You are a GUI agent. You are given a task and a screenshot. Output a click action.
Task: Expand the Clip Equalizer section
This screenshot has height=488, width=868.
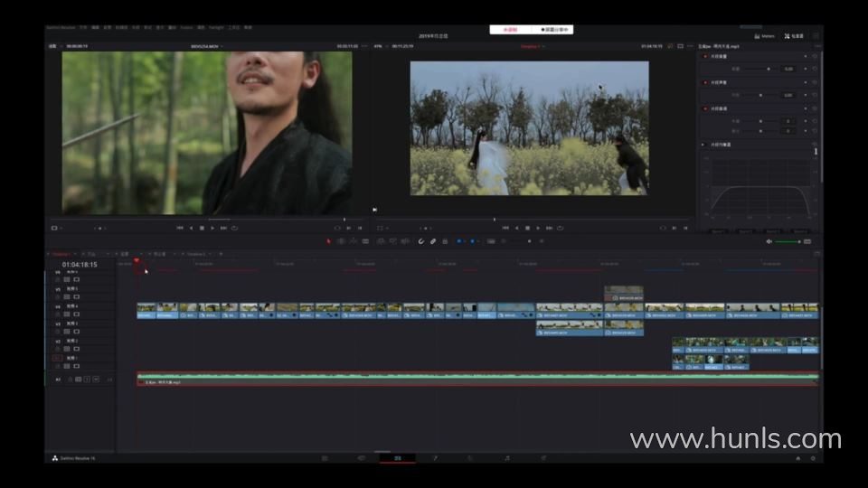703,144
